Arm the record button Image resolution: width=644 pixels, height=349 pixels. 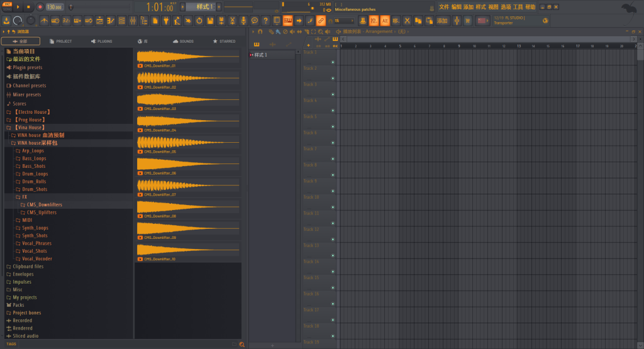pyautogui.click(x=40, y=6)
